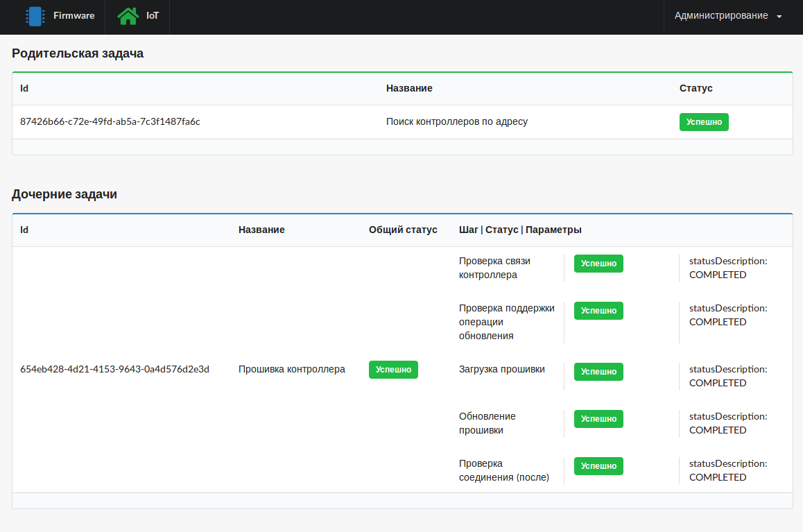Click the child task overall status badge
The height and width of the screenshot is (532, 803).
[x=393, y=370]
